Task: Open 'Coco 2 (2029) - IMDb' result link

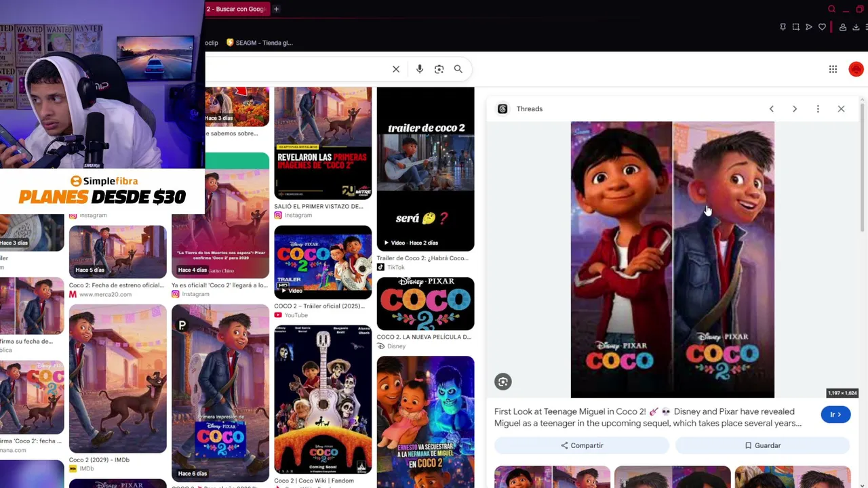Action: tap(99, 460)
